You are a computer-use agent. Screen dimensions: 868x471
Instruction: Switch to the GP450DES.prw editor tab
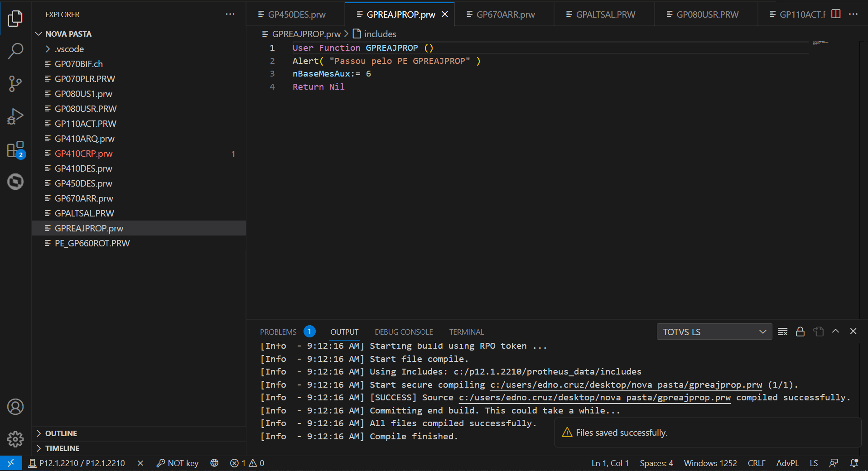click(296, 14)
